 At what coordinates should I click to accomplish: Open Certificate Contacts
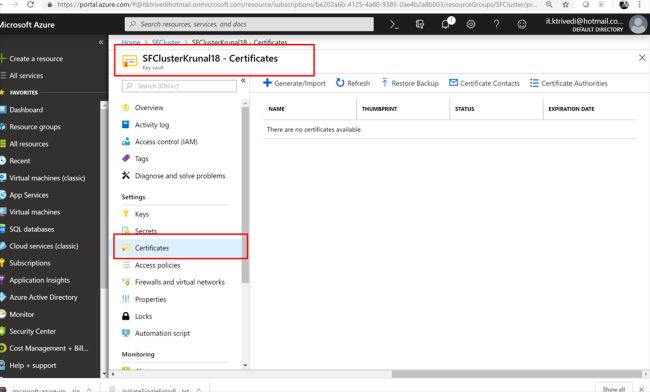click(x=484, y=83)
